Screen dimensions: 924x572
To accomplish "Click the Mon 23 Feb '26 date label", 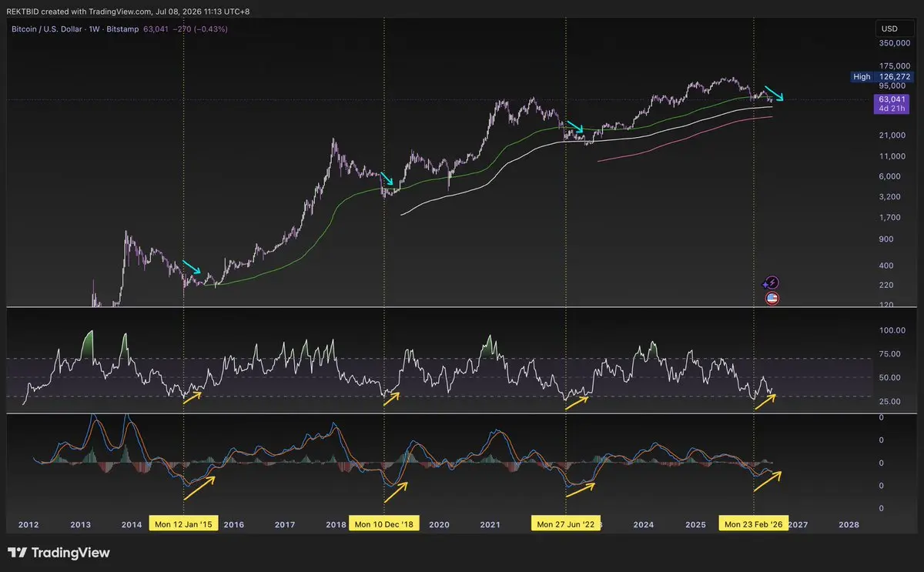I will point(753,524).
